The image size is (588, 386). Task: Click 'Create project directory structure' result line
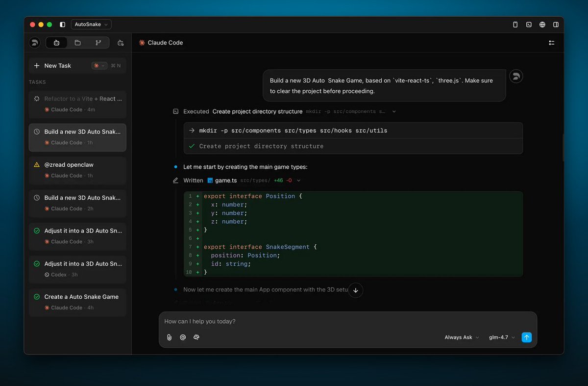[x=261, y=146]
